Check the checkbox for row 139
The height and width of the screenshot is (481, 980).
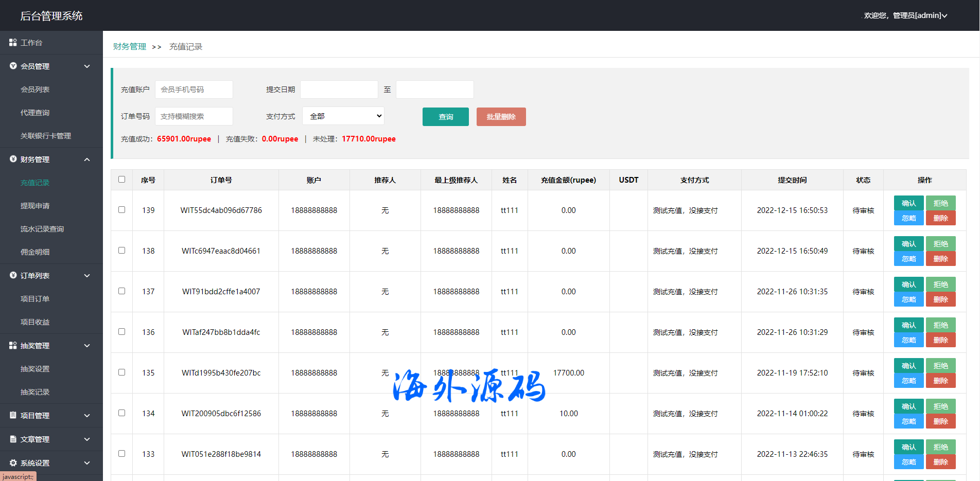[x=121, y=210]
